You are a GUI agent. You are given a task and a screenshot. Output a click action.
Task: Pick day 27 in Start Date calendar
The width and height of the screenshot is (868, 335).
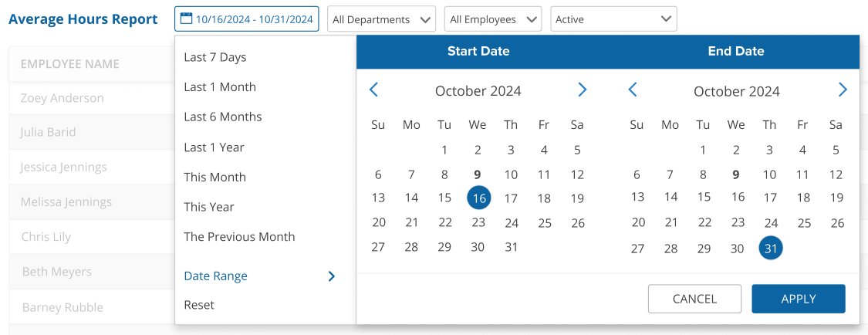pyautogui.click(x=378, y=247)
